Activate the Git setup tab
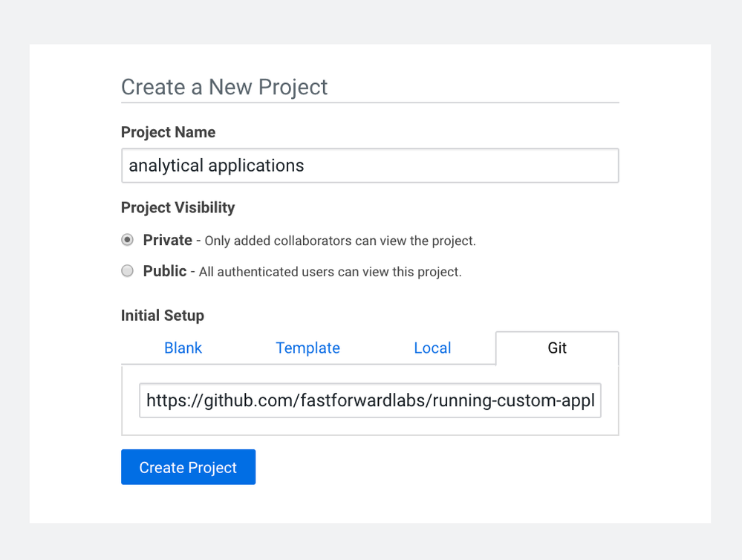The height and width of the screenshot is (560, 742). [557, 348]
